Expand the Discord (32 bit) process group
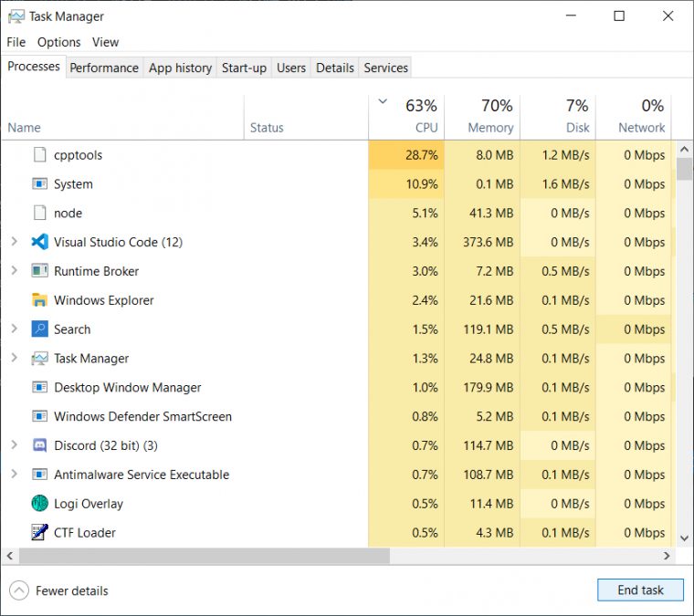This screenshot has height=616, width=694. (x=15, y=444)
